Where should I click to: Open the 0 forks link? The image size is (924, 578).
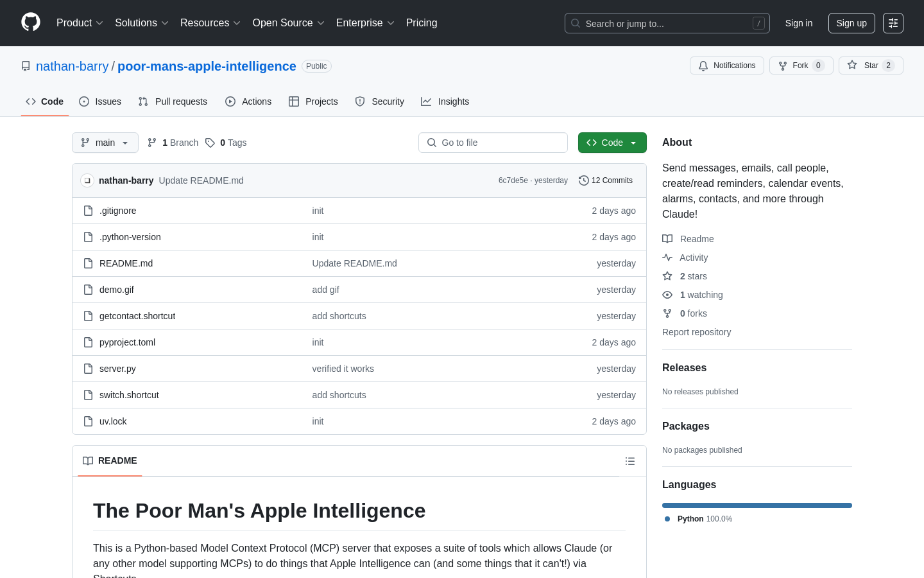click(x=693, y=313)
